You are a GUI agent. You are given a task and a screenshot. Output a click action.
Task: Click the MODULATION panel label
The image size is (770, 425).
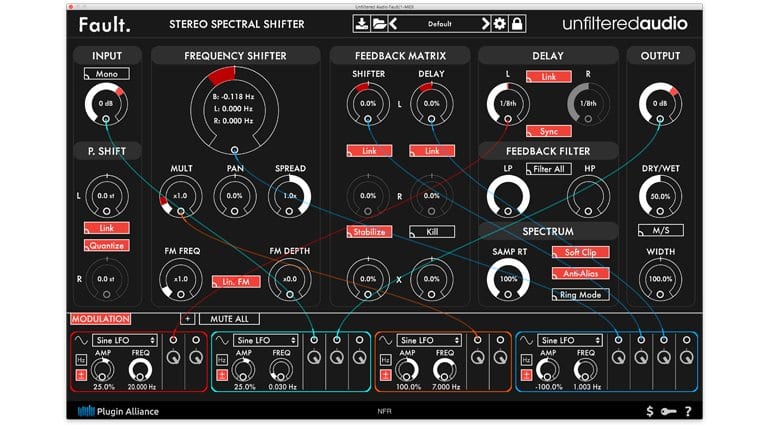coord(101,319)
